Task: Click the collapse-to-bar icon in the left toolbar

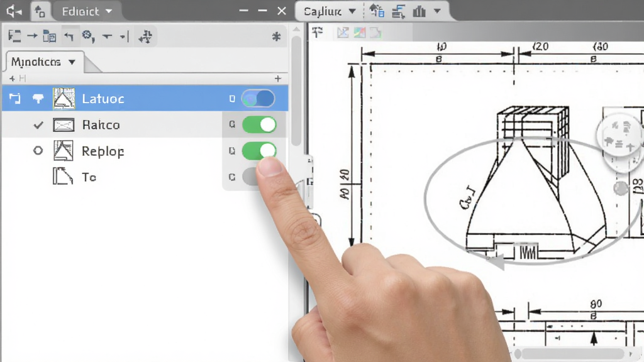Action: [x=125, y=36]
